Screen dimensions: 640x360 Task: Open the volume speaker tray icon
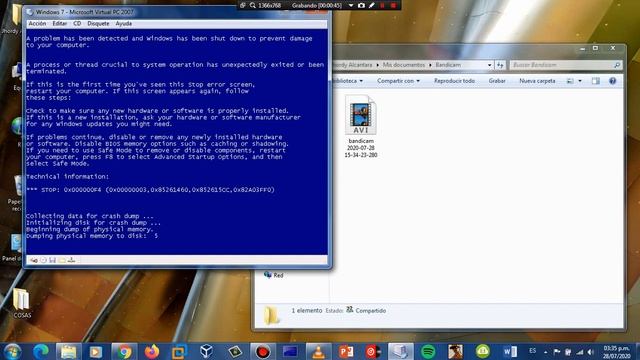(x=591, y=351)
